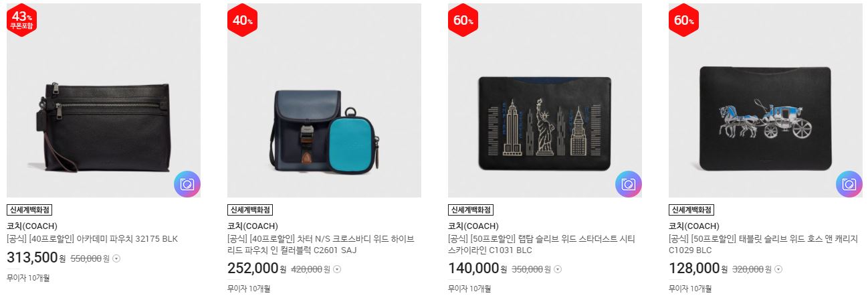Image resolution: width=868 pixels, height=308 pixels.
Task: Click the 40% discount badge
Action: (x=242, y=21)
